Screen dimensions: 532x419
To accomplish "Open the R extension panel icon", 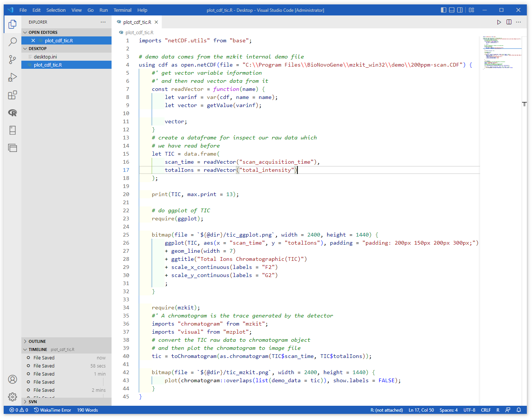I will 13,113.
